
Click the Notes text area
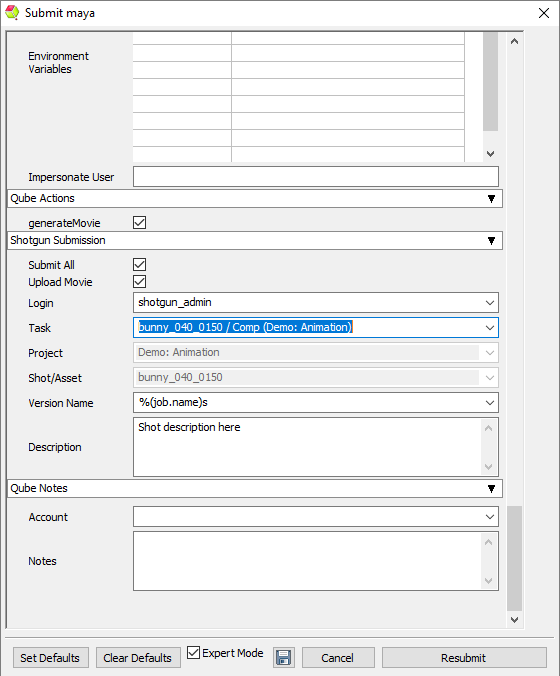(308, 561)
